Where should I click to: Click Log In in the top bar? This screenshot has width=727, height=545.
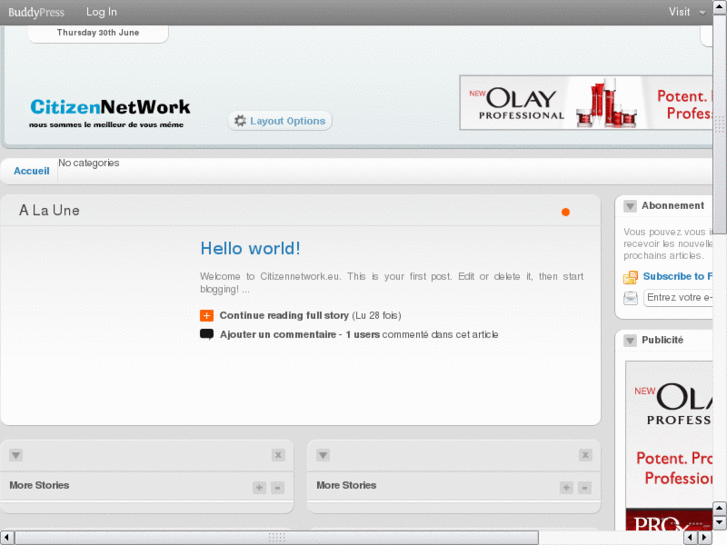pyautogui.click(x=102, y=12)
